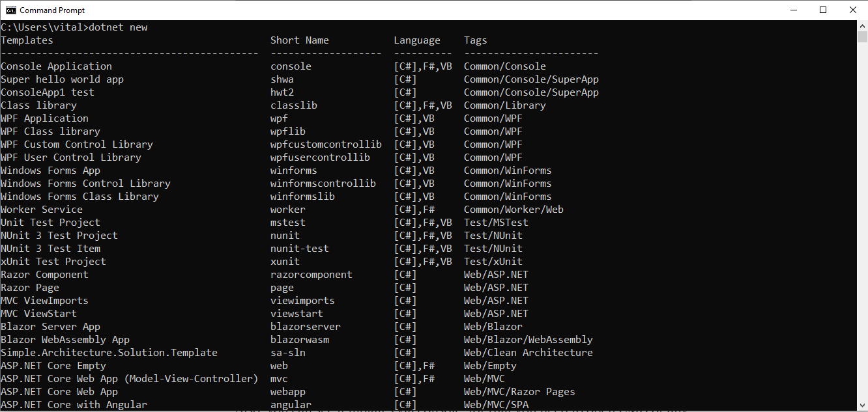Image resolution: width=868 pixels, height=412 pixels.
Task: Click 'MVC ViewStart' template name
Action: click(x=38, y=314)
